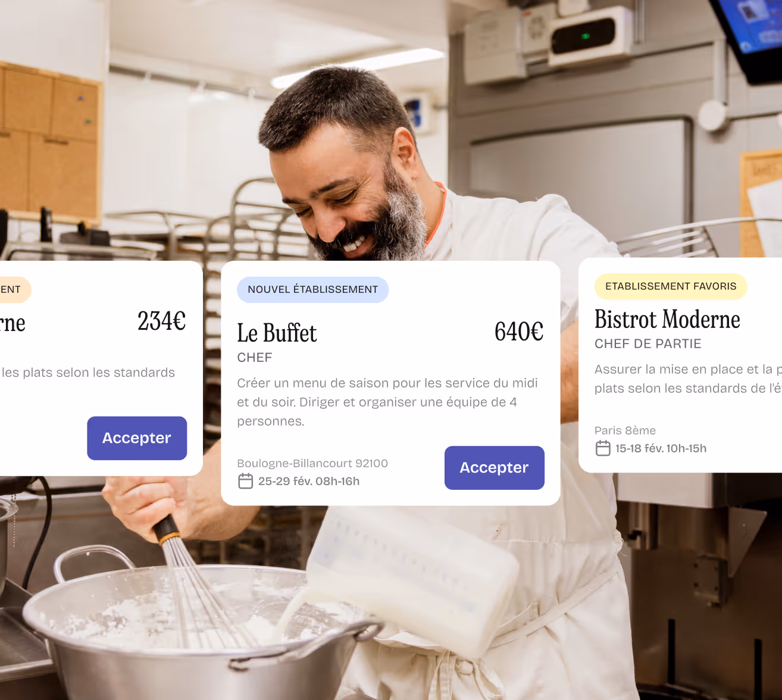Click the Bistrot Moderne description text

pos(688,379)
